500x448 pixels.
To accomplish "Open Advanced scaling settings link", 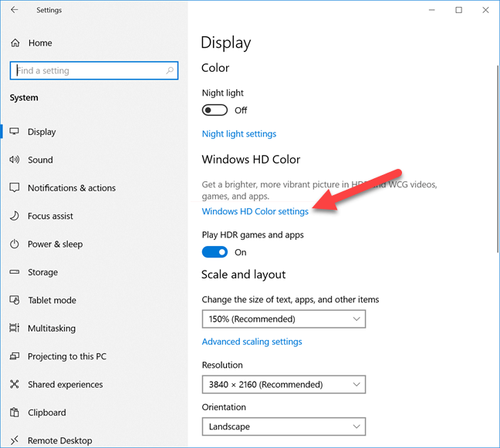I will tap(252, 342).
